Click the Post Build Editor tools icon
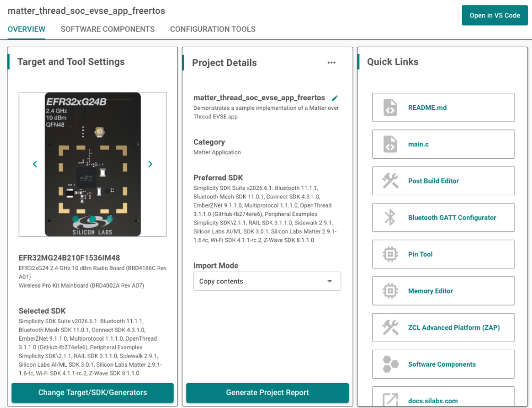Image resolution: width=532 pixels, height=408 pixels. click(x=390, y=181)
